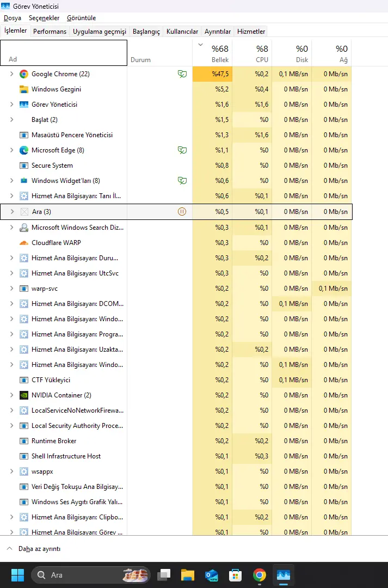Click the suspended pause icon for Ara
The height and width of the screenshot is (588, 388).
coord(182,212)
